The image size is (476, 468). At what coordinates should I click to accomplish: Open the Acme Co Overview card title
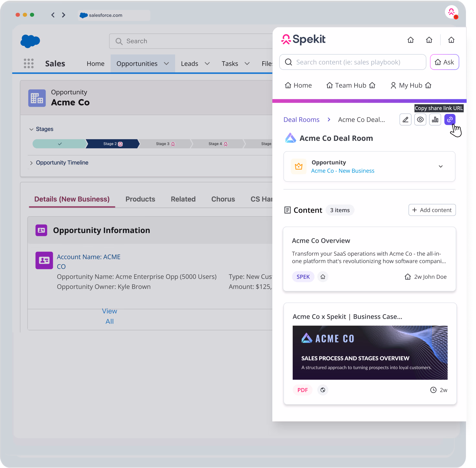pyautogui.click(x=321, y=240)
